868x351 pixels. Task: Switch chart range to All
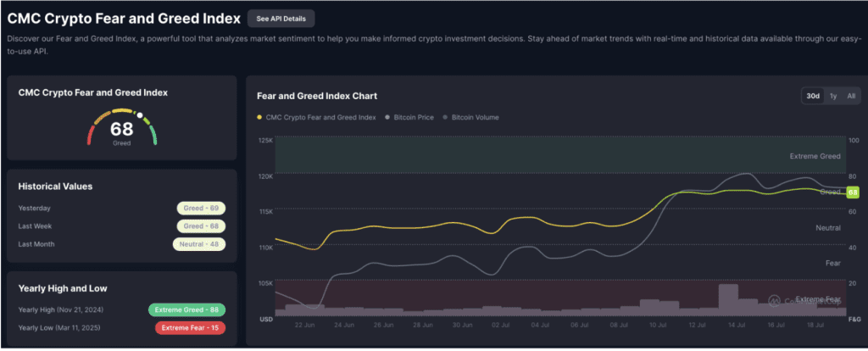point(851,96)
